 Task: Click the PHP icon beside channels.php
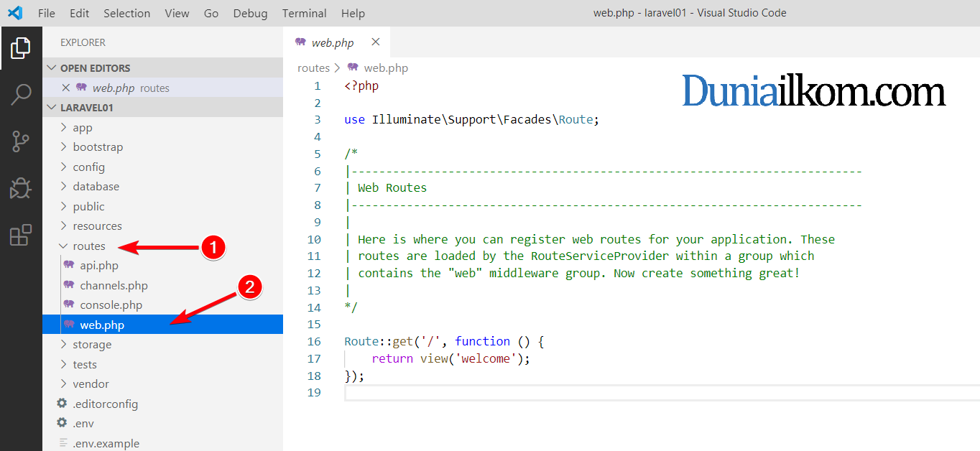tap(69, 285)
